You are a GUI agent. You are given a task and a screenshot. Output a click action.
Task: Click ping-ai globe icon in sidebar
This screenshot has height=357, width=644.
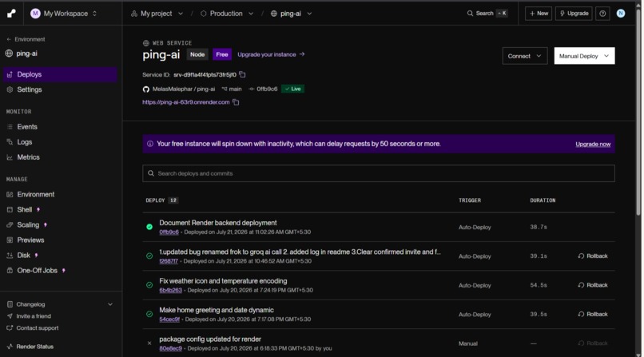coord(9,54)
